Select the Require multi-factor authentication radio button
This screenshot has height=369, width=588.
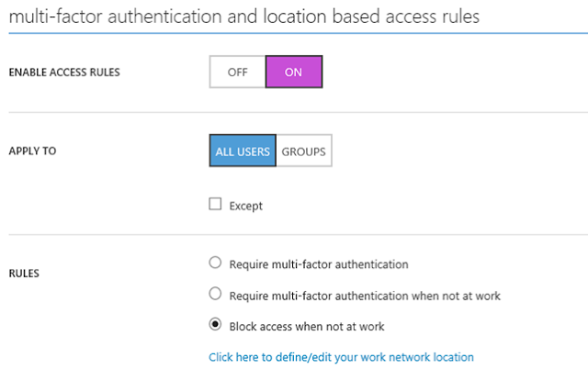(x=216, y=263)
